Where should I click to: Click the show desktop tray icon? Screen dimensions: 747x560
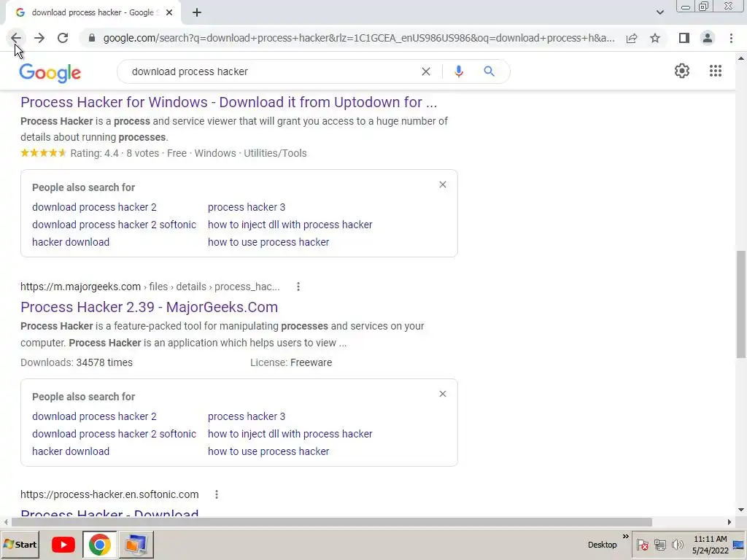click(738, 545)
